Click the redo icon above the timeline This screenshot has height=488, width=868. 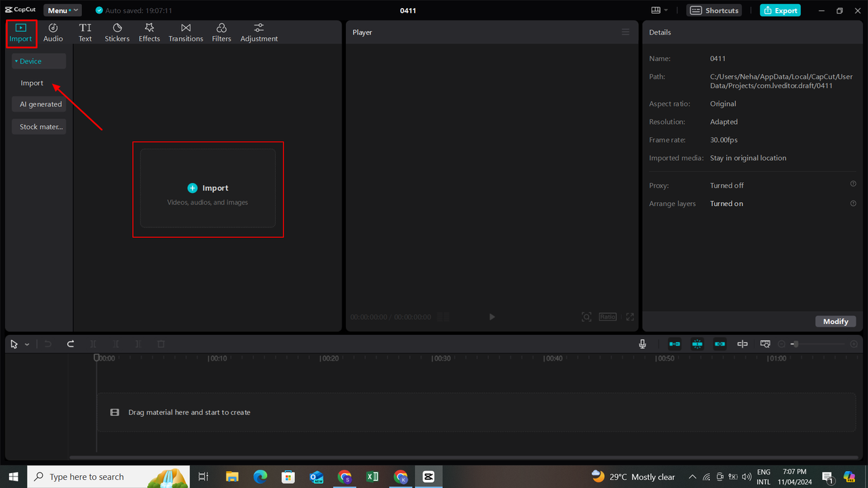click(70, 344)
